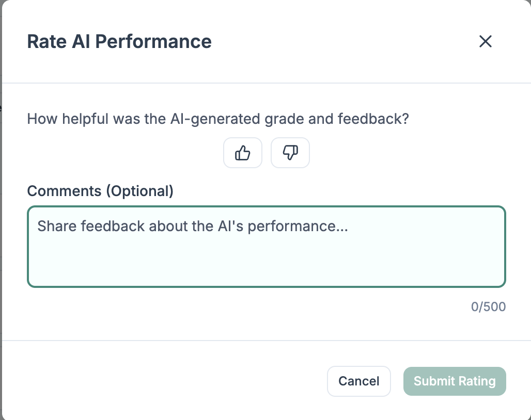This screenshot has width=531, height=420.
Task: Dismiss the dialog with the X icon
Action: (485, 41)
